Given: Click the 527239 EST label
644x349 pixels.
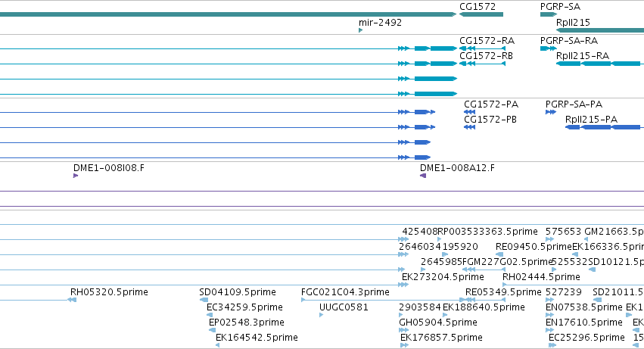Looking at the screenshot, I should click(x=564, y=292).
